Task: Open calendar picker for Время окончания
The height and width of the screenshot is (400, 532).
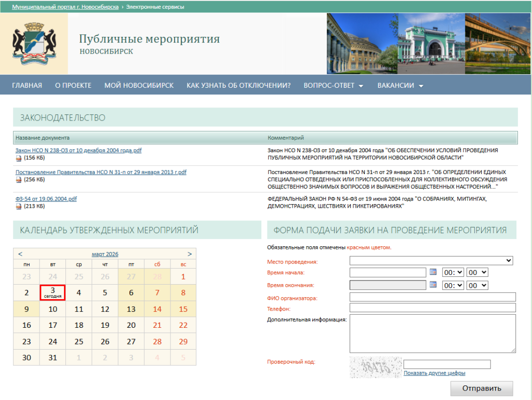Action: coord(434,285)
